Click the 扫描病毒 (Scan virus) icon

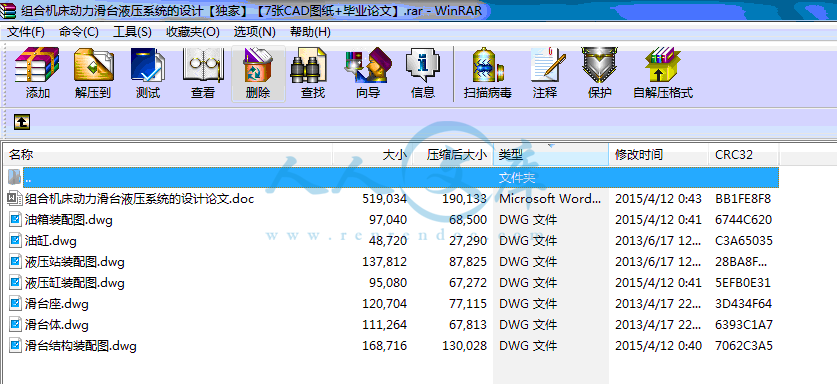(x=487, y=65)
